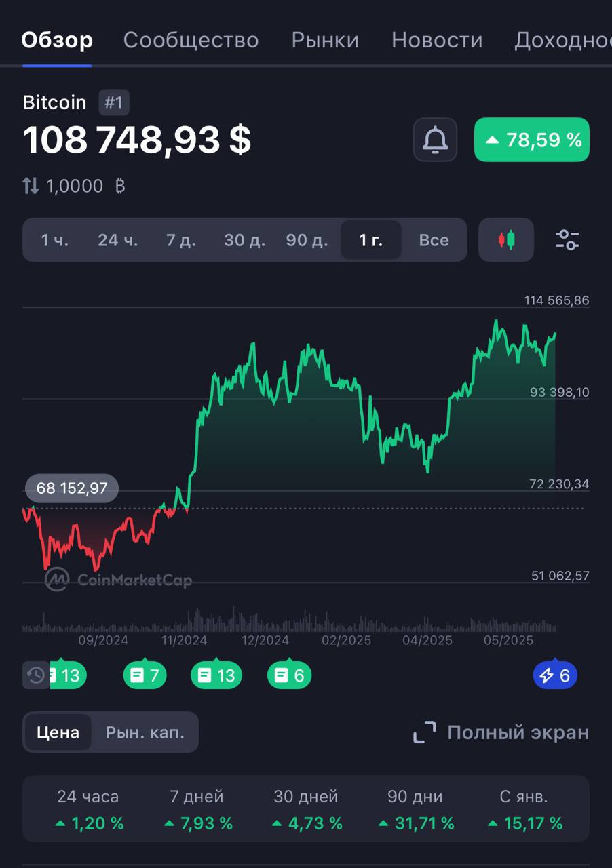Tap the 30 дней 4,73 % stat
The width and height of the screenshot is (612, 868).
(306, 810)
